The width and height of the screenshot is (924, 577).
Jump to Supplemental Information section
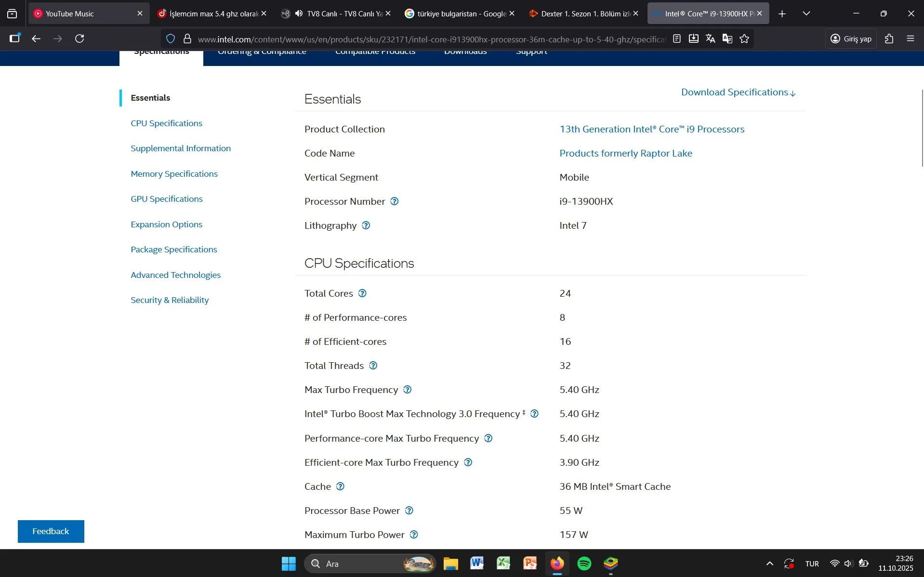point(181,148)
